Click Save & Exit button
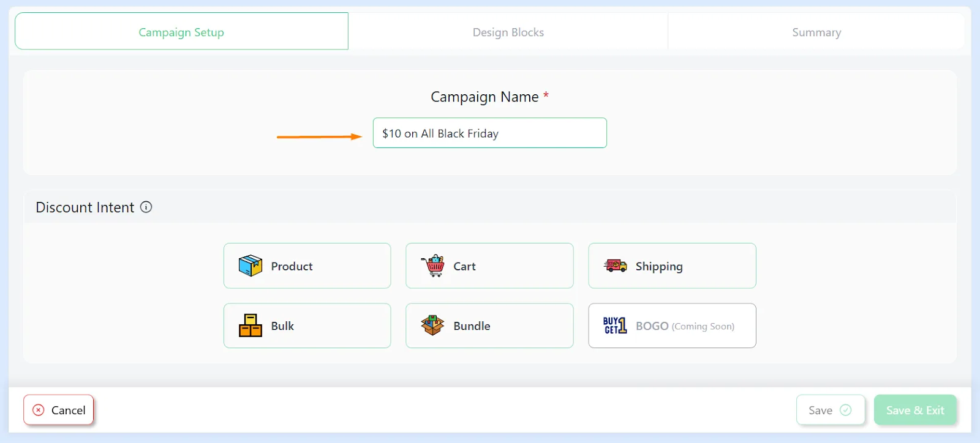The height and width of the screenshot is (443, 980). coord(915,410)
